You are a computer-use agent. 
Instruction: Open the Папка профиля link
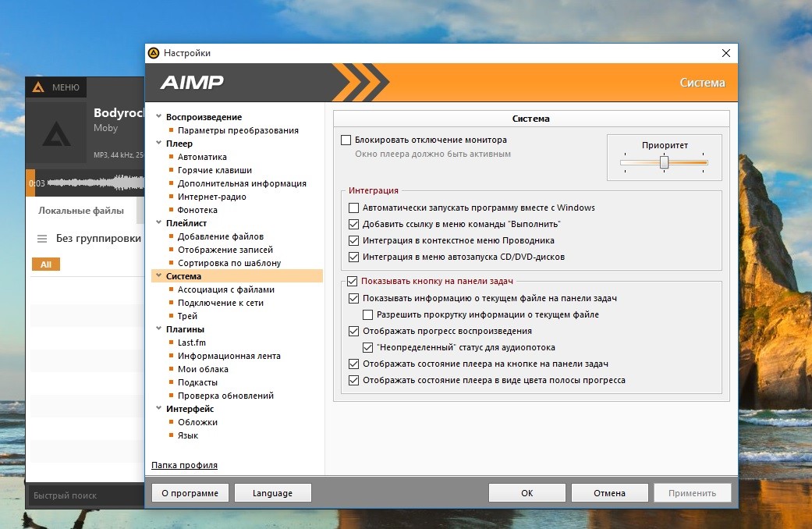point(184,465)
